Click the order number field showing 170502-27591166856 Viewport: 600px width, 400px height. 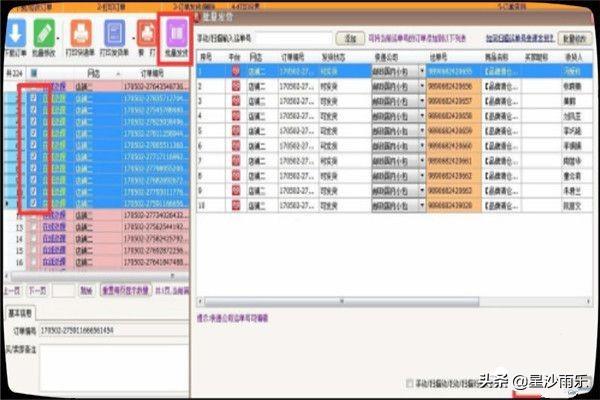[114, 330]
